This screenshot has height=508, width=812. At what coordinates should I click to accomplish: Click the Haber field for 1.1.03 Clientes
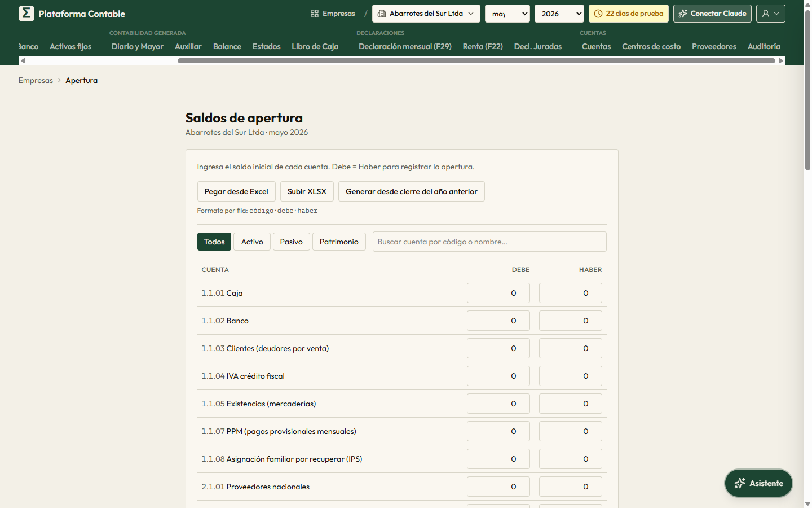(571, 348)
